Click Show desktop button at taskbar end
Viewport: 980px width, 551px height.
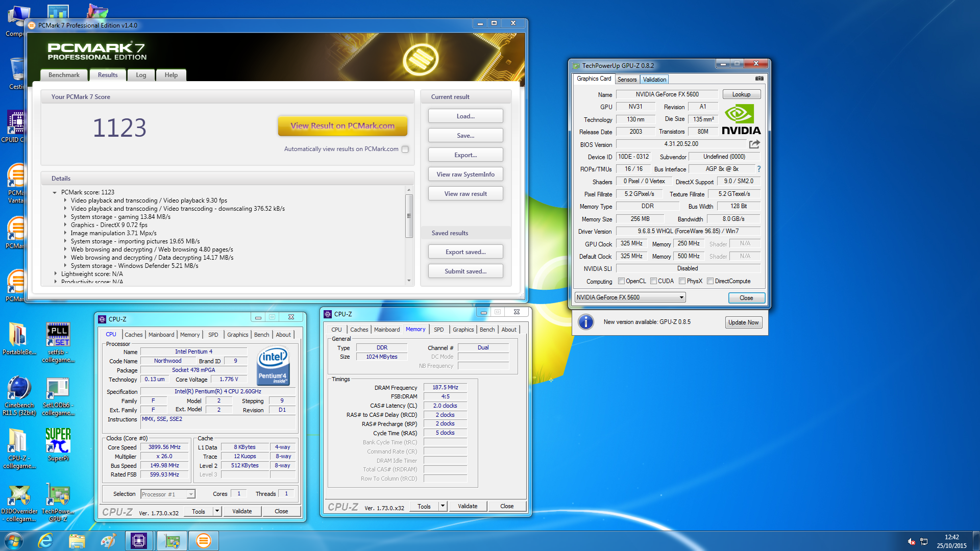coord(976,541)
